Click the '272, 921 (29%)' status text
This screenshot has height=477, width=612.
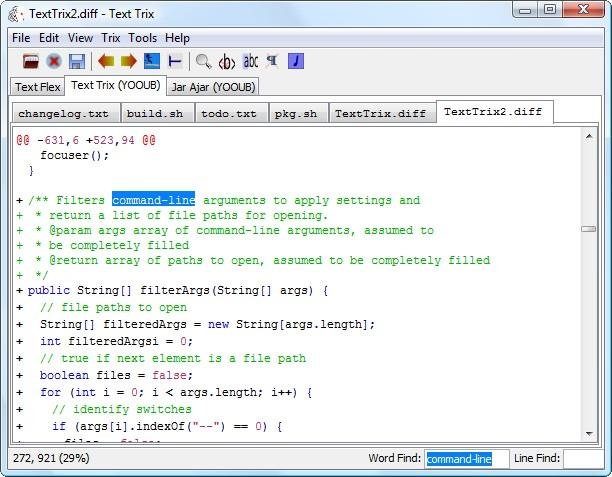[51, 458]
